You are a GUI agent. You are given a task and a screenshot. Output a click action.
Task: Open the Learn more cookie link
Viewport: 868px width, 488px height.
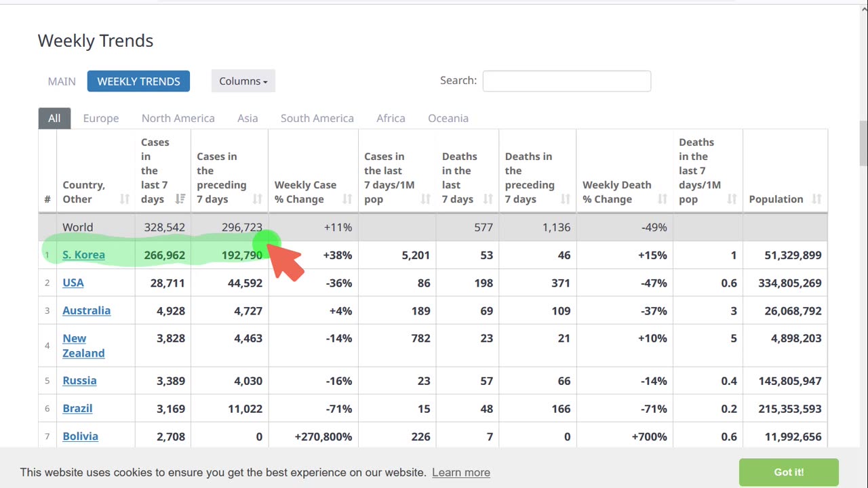(460, 472)
